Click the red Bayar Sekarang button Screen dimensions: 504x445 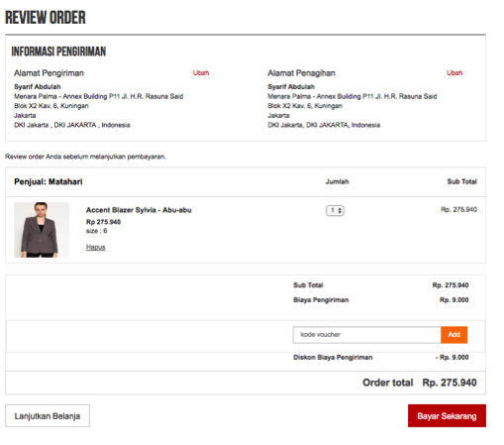[447, 415]
